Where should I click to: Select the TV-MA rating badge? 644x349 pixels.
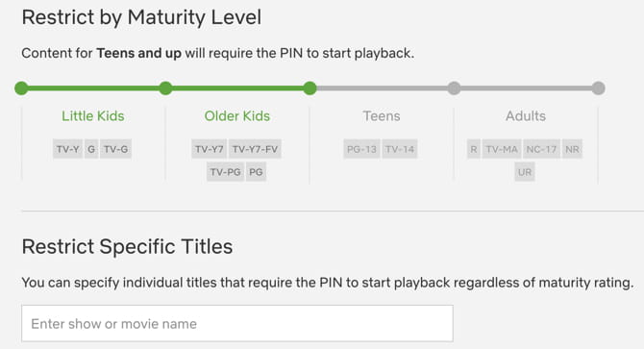click(x=502, y=149)
